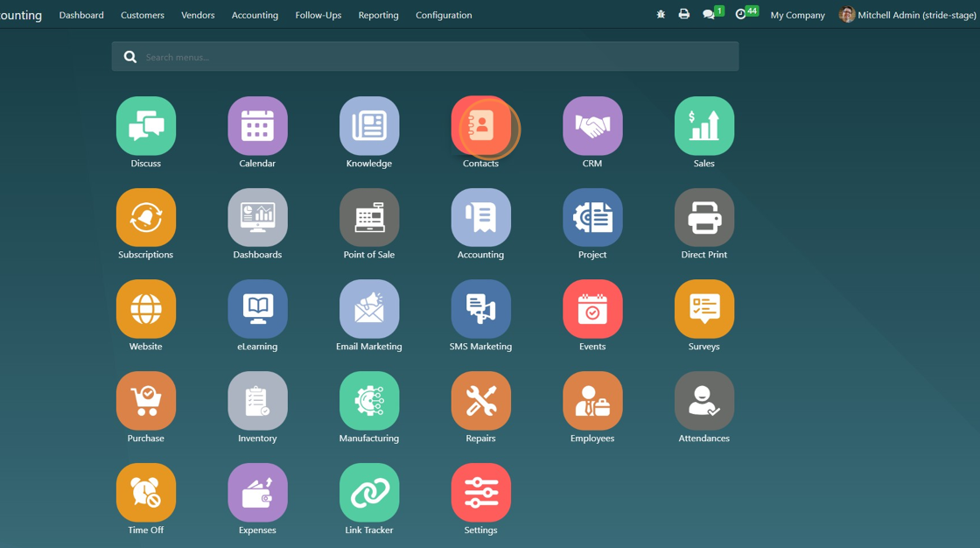The height and width of the screenshot is (548, 980).
Task: Open the Expenses app
Action: pos(257,493)
